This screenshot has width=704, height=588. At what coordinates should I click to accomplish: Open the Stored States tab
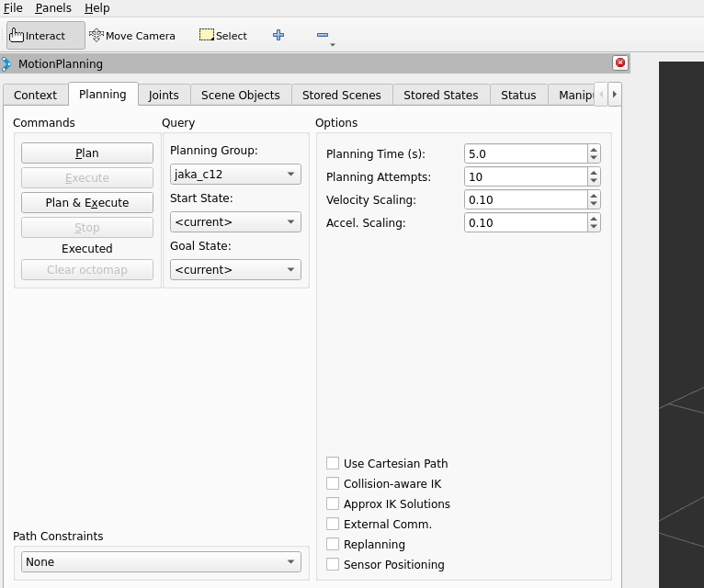441,96
